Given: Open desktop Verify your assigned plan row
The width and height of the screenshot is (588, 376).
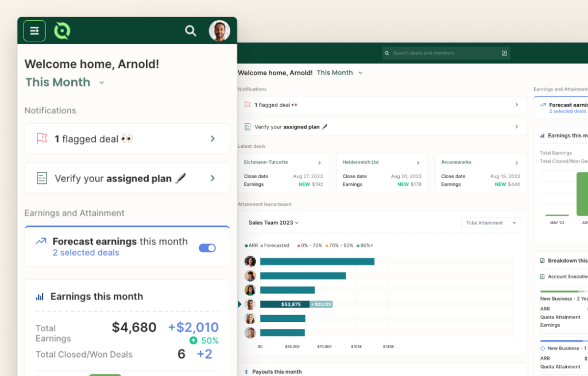Looking at the screenshot, I should click(382, 127).
